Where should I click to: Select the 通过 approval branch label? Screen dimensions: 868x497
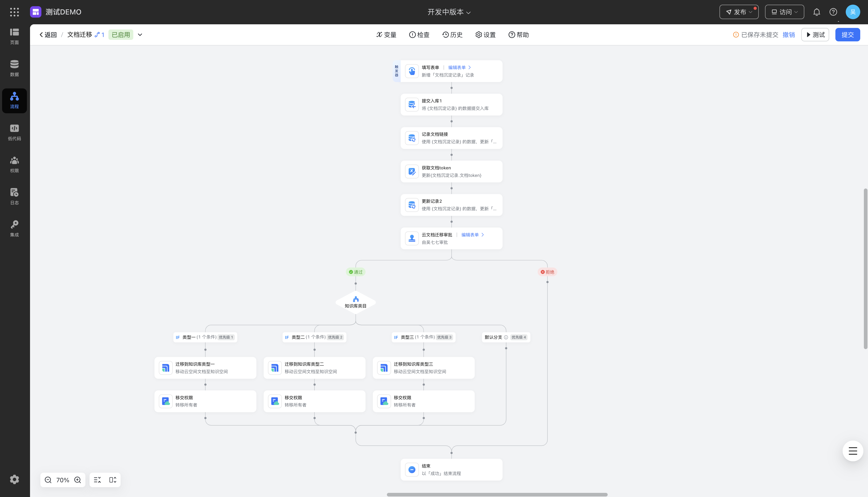[x=356, y=272]
